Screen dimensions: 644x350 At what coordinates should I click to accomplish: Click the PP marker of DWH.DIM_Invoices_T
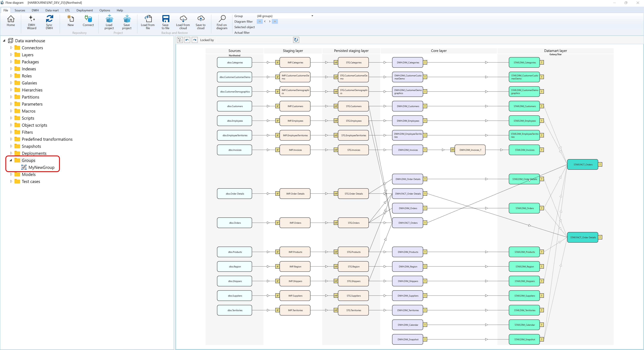tap(452, 150)
